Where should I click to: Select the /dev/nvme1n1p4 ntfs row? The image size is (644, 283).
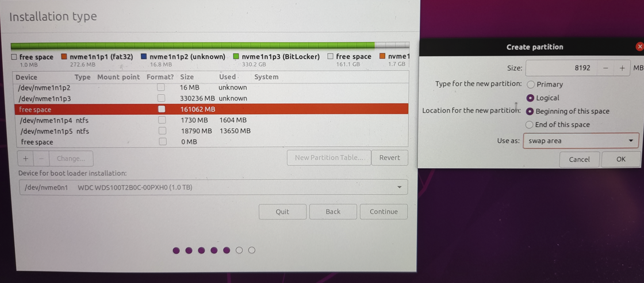click(212, 120)
